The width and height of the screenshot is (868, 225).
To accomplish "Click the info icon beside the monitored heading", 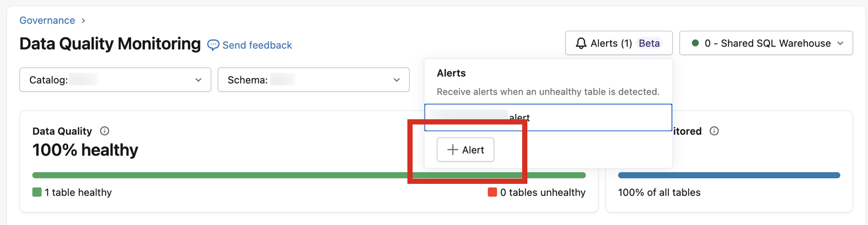I will click(714, 131).
